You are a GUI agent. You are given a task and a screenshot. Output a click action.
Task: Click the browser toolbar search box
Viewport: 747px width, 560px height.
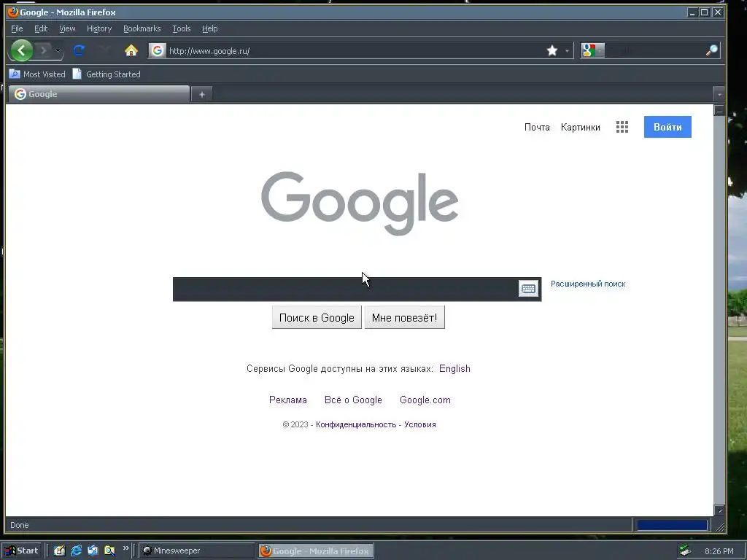point(655,50)
